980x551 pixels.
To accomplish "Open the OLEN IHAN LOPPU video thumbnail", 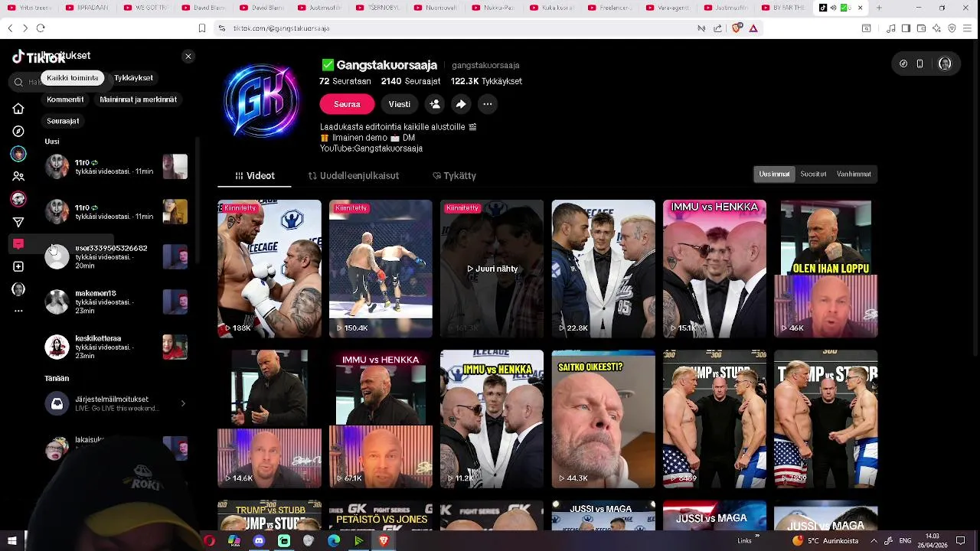I will [x=825, y=269].
